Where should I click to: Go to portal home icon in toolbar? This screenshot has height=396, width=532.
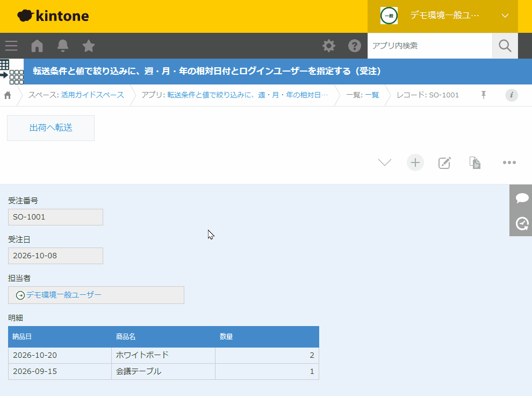click(x=37, y=46)
